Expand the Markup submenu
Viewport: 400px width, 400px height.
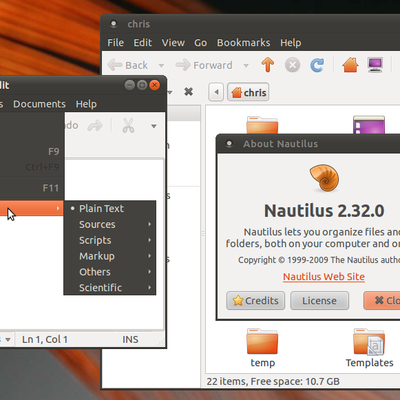pyautogui.click(x=110, y=256)
